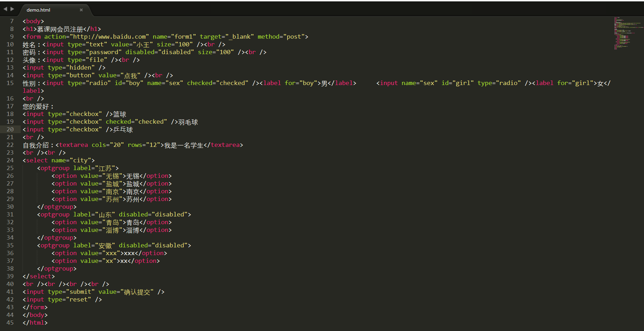The image size is (644, 331).
Task: Click the right tab navigation arrow
Action: 12,9
